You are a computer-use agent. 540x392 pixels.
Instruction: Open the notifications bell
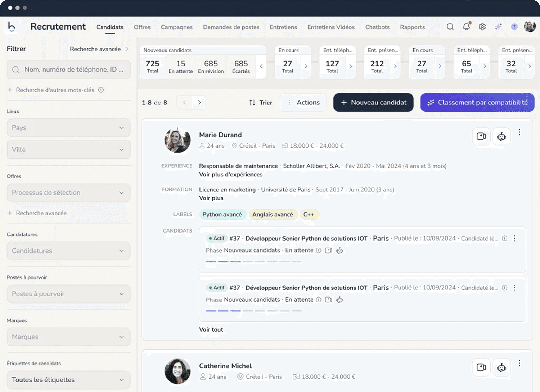coord(466,26)
